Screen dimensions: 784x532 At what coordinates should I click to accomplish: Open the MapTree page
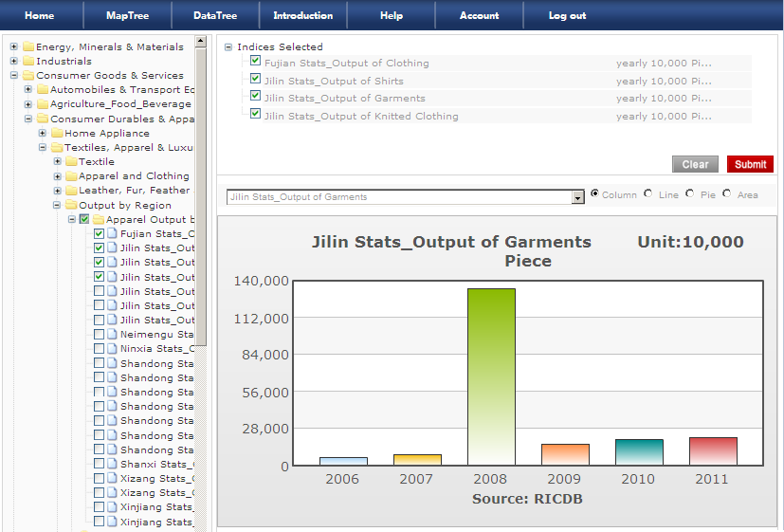(x=127, y=15)
